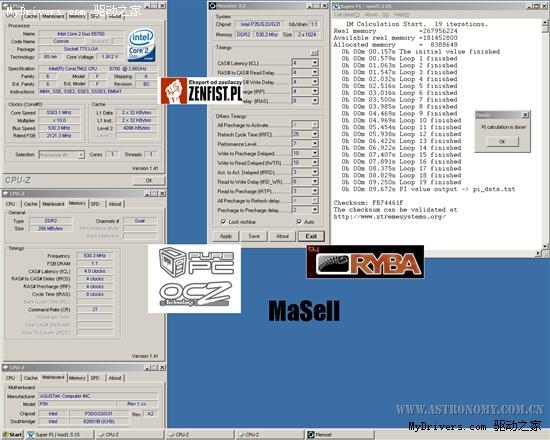Screen dimensions: 550x440
Task: Click the 'Intel Core 2 Duo E6700' name field
Action: point(81,34)
